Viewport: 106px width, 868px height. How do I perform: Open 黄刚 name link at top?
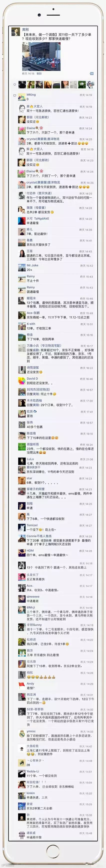(25, 29)
